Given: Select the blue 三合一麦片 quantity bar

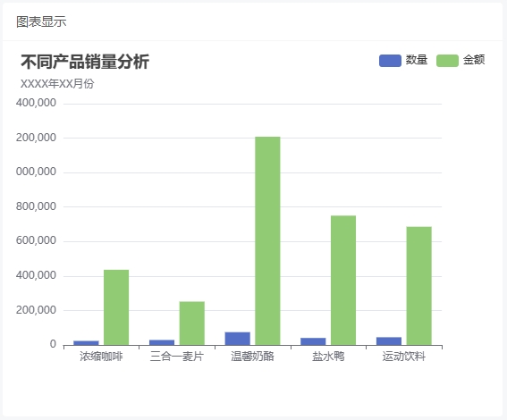Looking at the screenshot, I should [162, 342].
